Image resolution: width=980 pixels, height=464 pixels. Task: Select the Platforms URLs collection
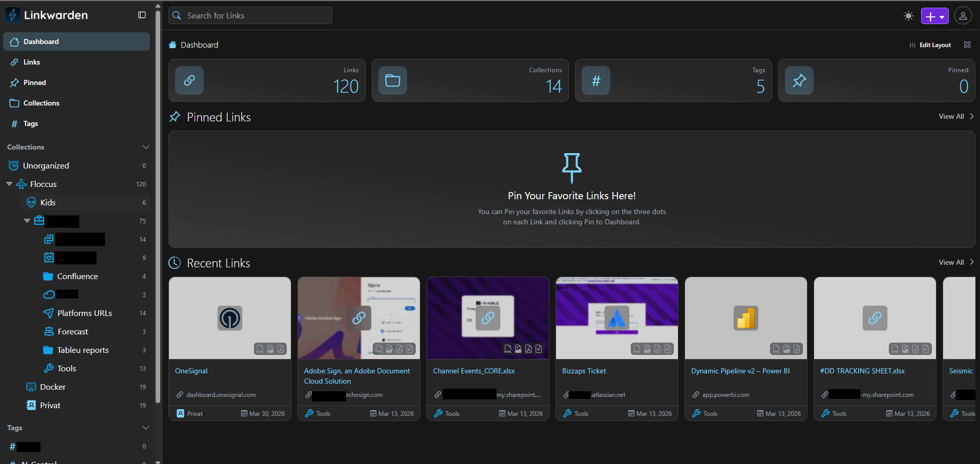click(x=95, y=313)
